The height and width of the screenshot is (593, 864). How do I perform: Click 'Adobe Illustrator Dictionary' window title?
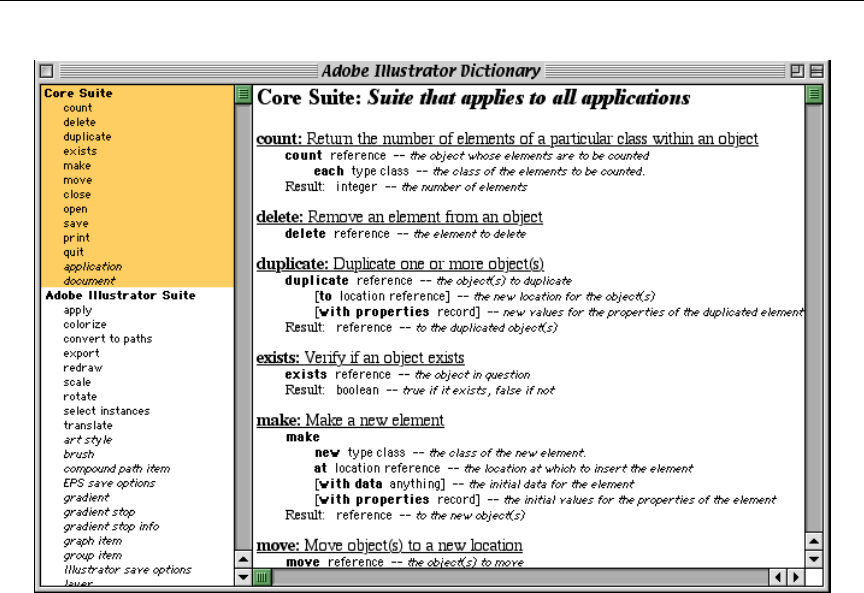pos(431,71)
